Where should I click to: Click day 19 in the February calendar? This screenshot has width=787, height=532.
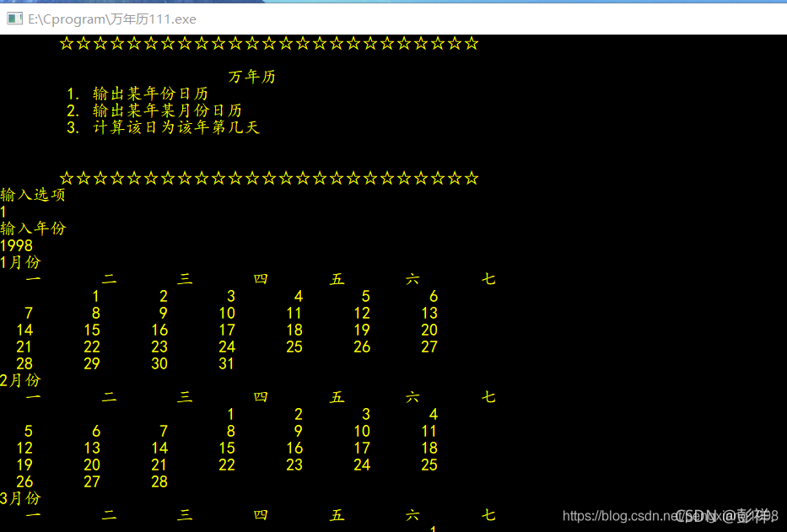click(x=24, y=465)
